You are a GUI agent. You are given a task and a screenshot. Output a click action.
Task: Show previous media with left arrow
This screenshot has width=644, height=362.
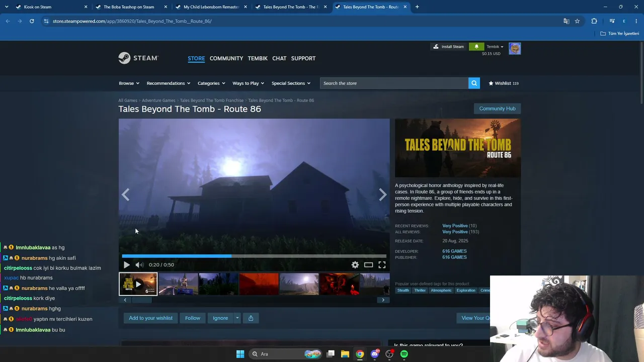[125, 195]
